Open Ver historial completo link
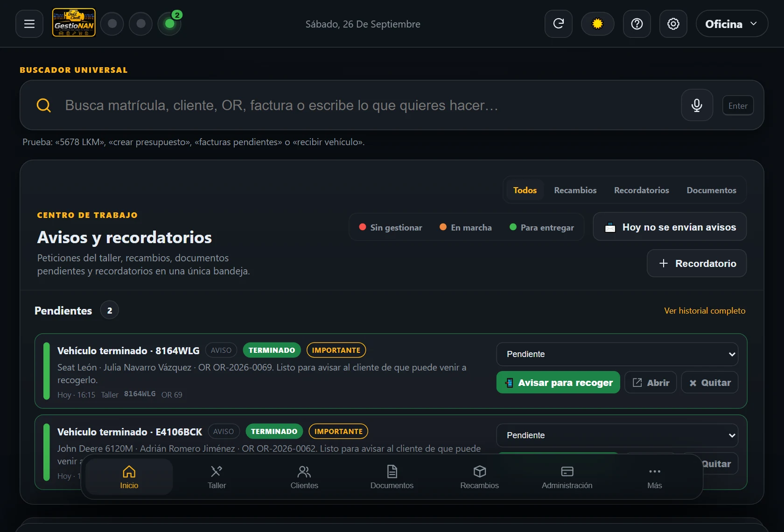 pyautogui.click(x=705, y=311)
